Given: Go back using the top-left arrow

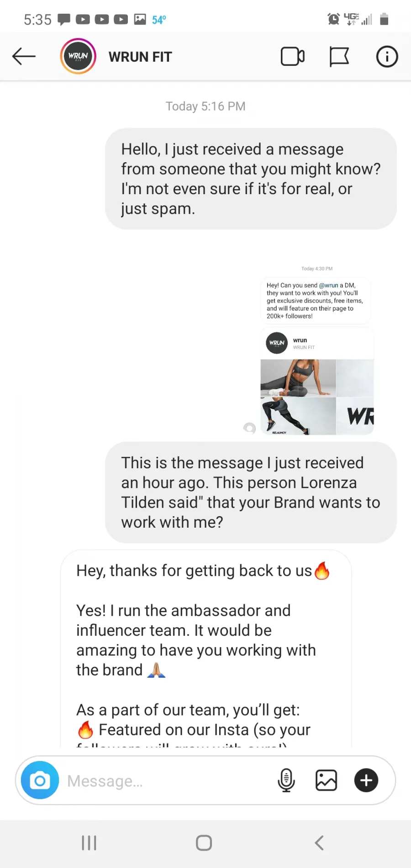Looking at the screenshot, I should (24, 56).
